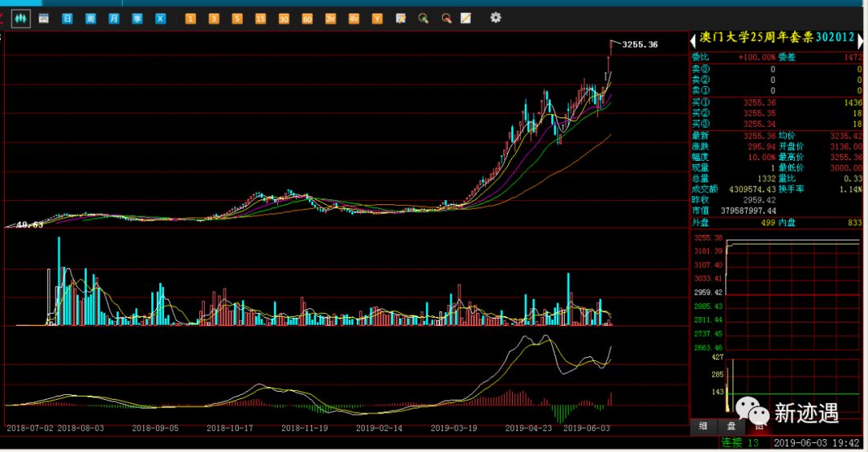Click the green zoom magnifier icon

point(424,18)
